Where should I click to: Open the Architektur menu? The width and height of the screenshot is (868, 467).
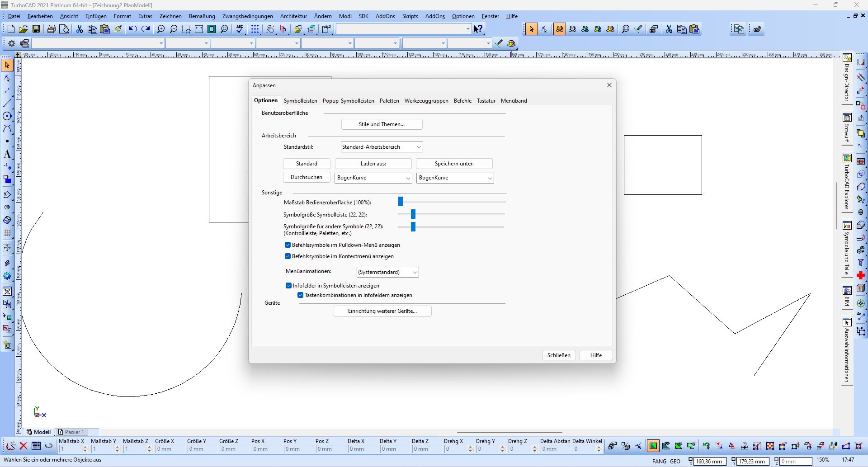[293, 16]
